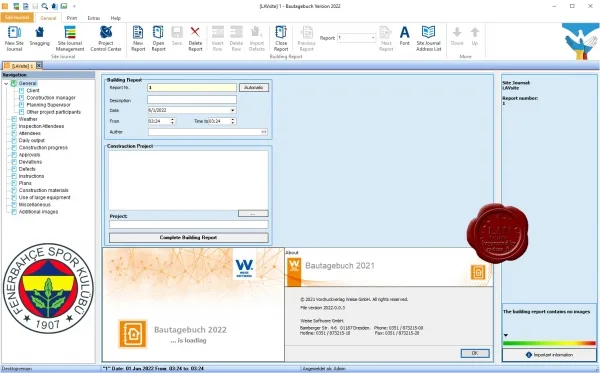This screenshot has height=373, width=600.
Task: Click the Insert Row icon
Action: pos(218,32)
